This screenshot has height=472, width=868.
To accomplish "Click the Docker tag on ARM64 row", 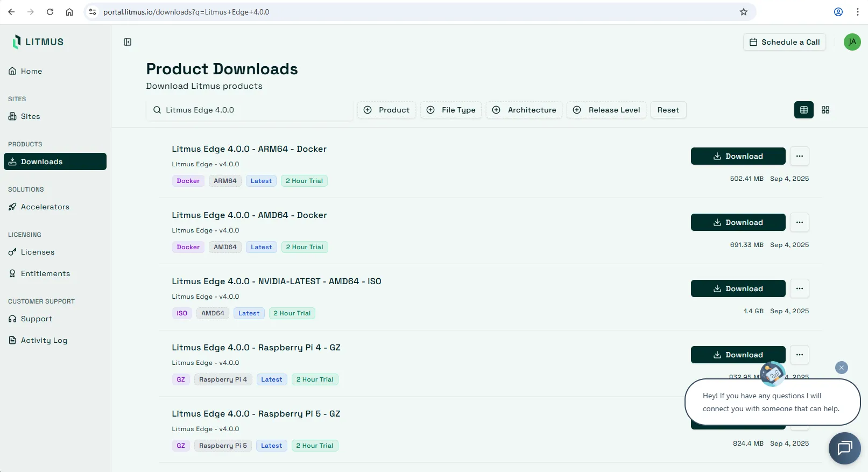I will point(188,181).
